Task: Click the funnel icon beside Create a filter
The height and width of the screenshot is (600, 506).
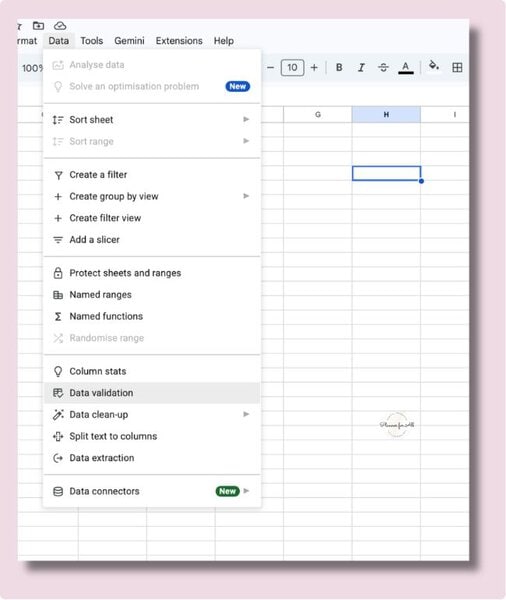Action: (x=58, y=175)
